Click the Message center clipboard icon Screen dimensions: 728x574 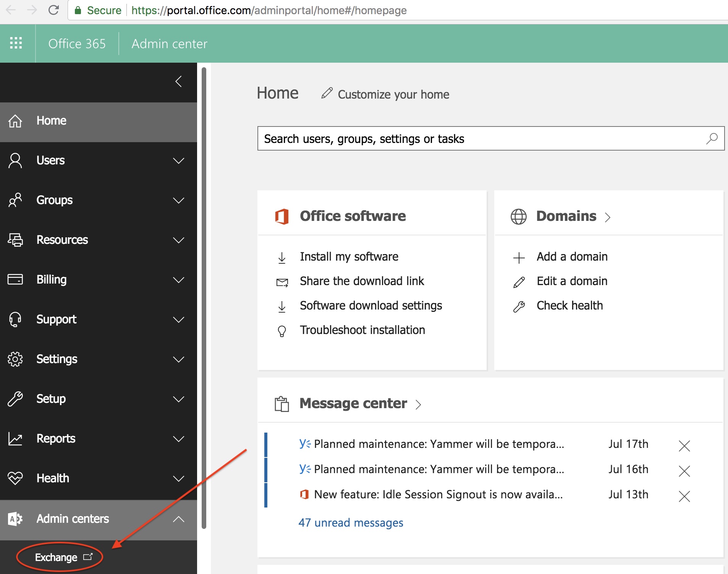282,404
